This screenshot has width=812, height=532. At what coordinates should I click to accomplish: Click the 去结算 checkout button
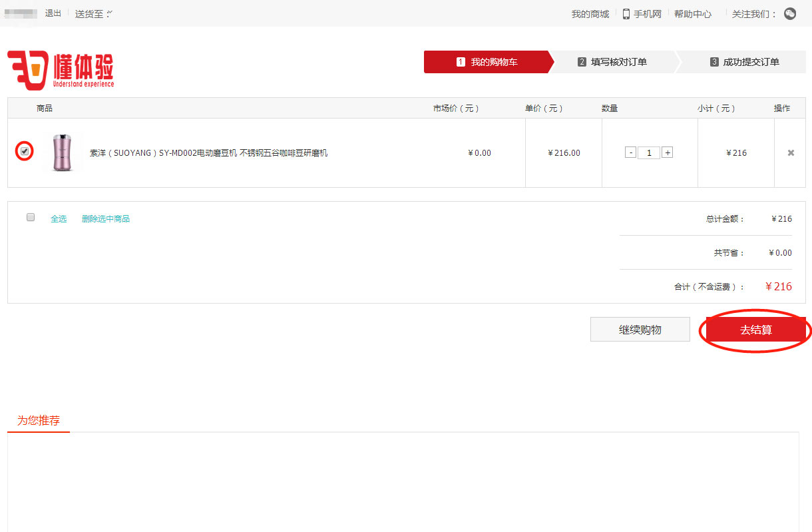point(755,330)
